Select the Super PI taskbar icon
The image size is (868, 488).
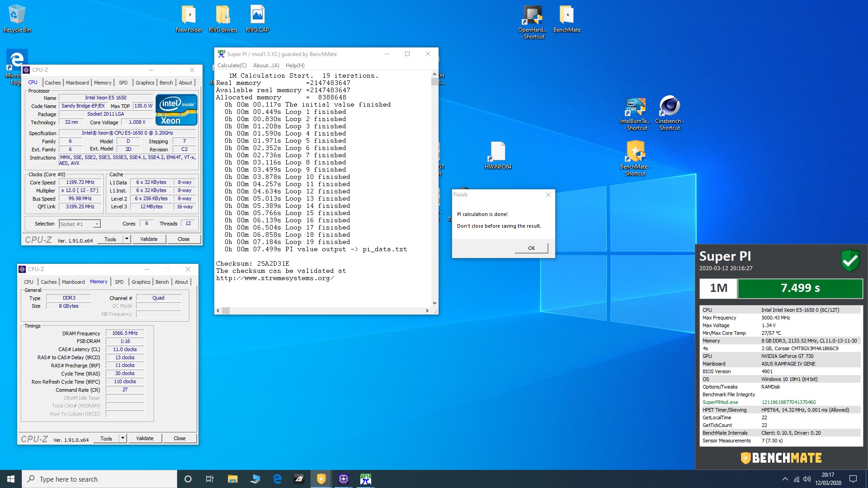point(366,479)
